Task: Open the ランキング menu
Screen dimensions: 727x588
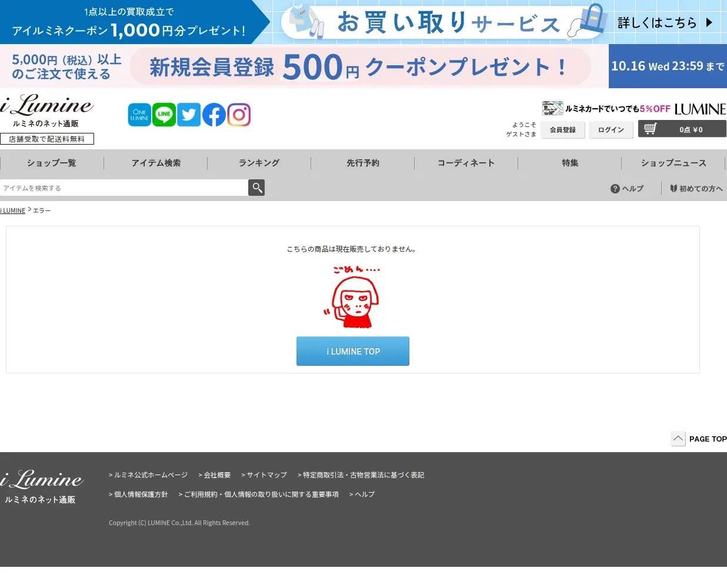Action: pyautogui.click(x=259, y=163)
